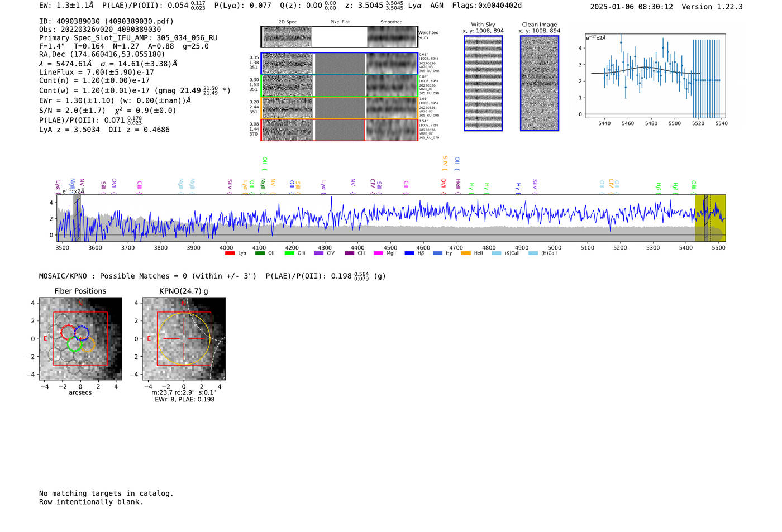This screenshot has height=532, width=782.
Task: Select the green-bordered fiber spectrum row
Action: click(x=339, y=86)
